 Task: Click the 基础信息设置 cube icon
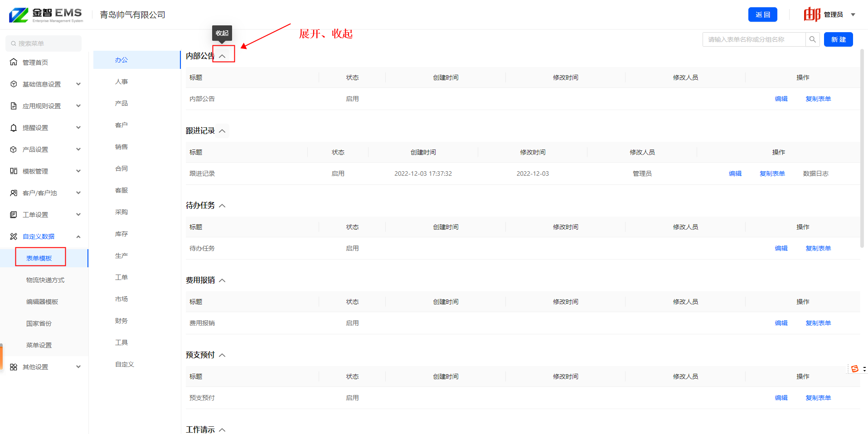(x=14, y=84)
